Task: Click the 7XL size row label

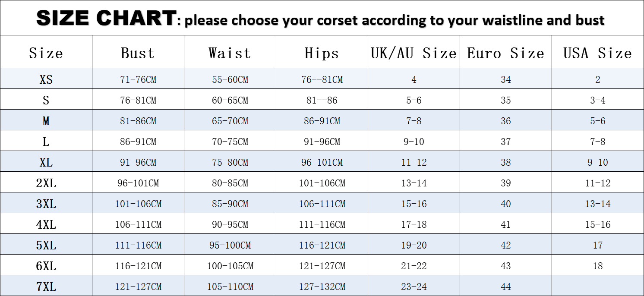Action: point(46,287)
